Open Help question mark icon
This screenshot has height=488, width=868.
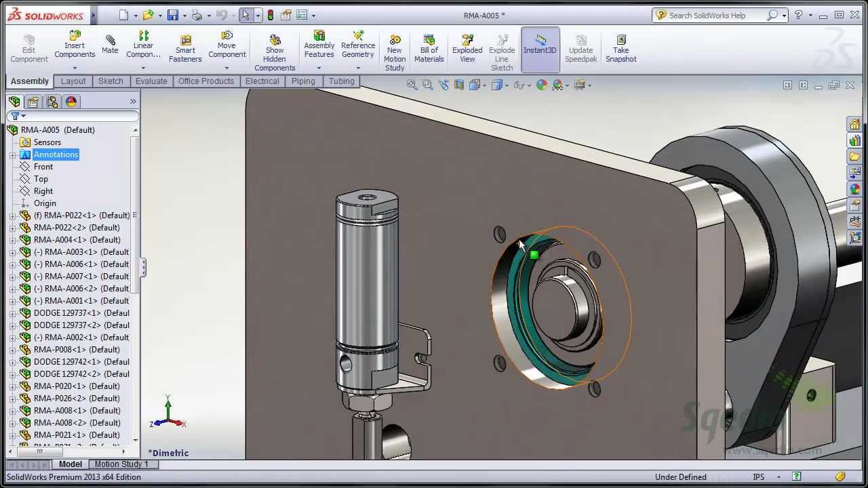pyautogui.click(x=798, y=15)
